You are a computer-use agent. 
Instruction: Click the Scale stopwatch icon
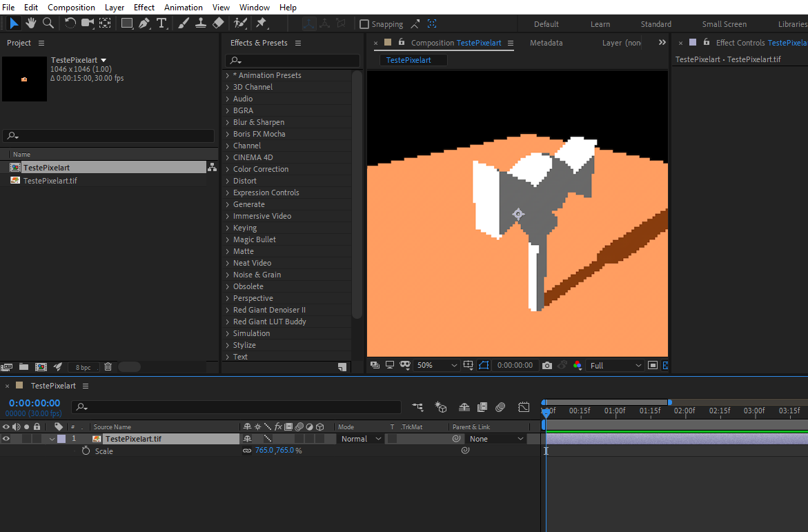tap(86, 451)
